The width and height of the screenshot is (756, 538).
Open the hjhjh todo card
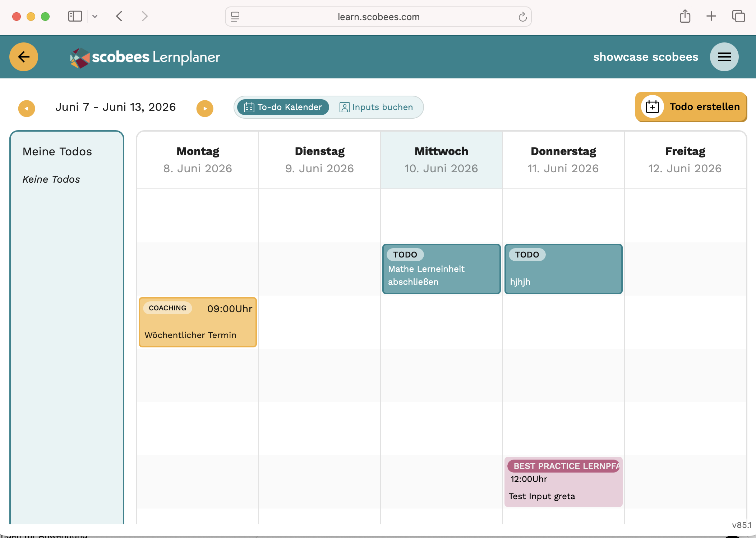click(563, 269)
